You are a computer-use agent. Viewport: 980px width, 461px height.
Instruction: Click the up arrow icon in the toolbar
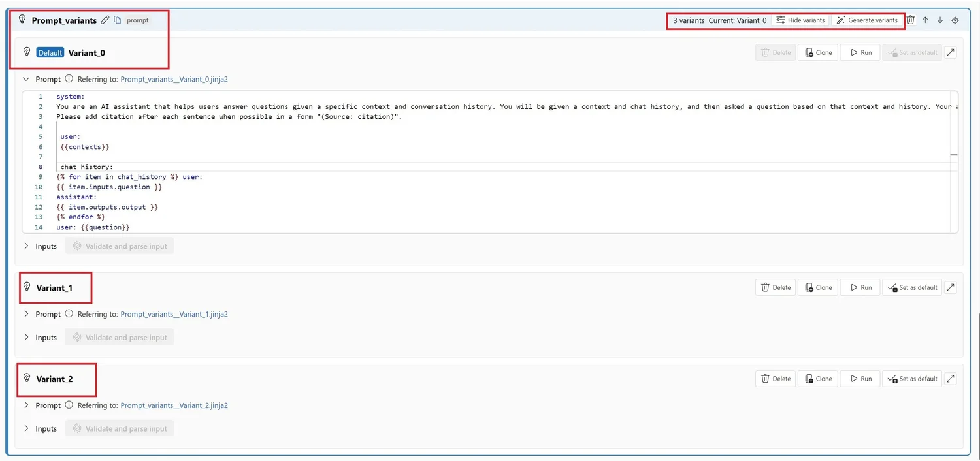point(925,20)
